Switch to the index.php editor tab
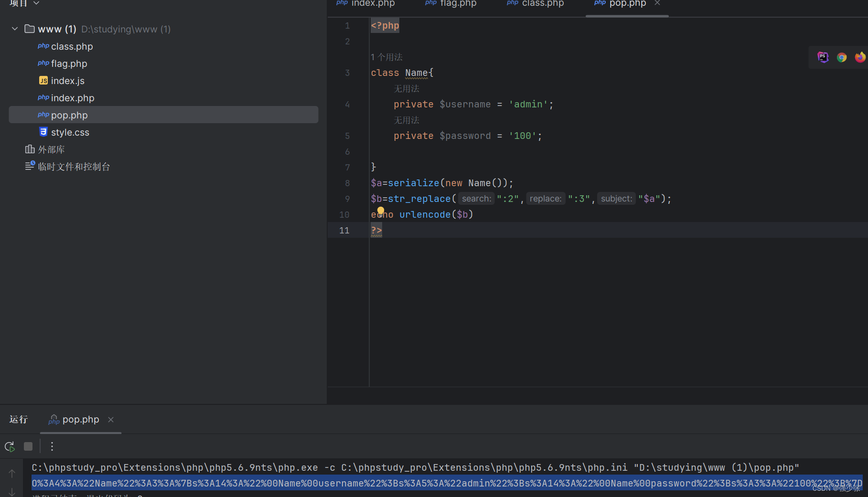The width and height of the screenshot is (868, 497). click(366, 4)
